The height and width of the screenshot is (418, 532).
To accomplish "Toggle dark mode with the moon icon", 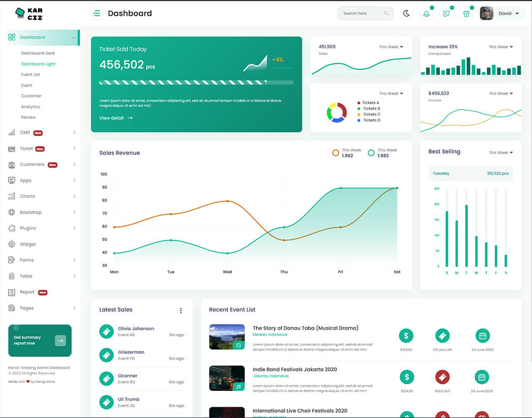I will point(406,13).
